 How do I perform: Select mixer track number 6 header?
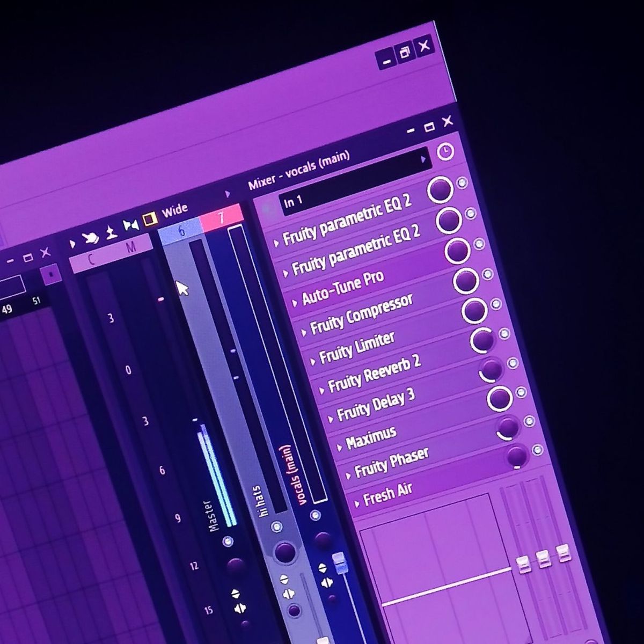click(181, 231)
